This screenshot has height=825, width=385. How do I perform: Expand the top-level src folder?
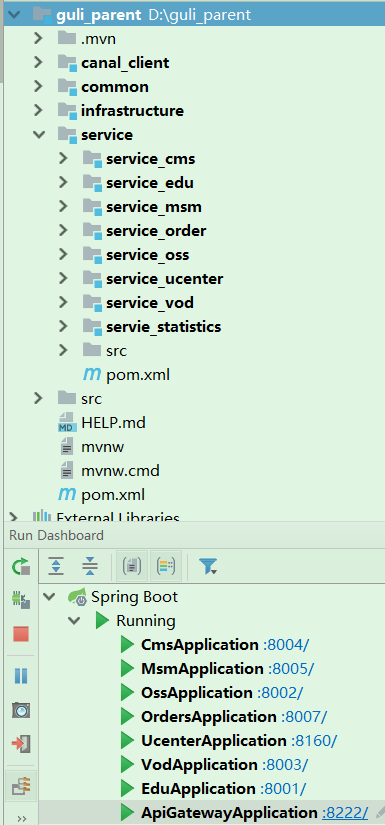[x=37, y=398]
